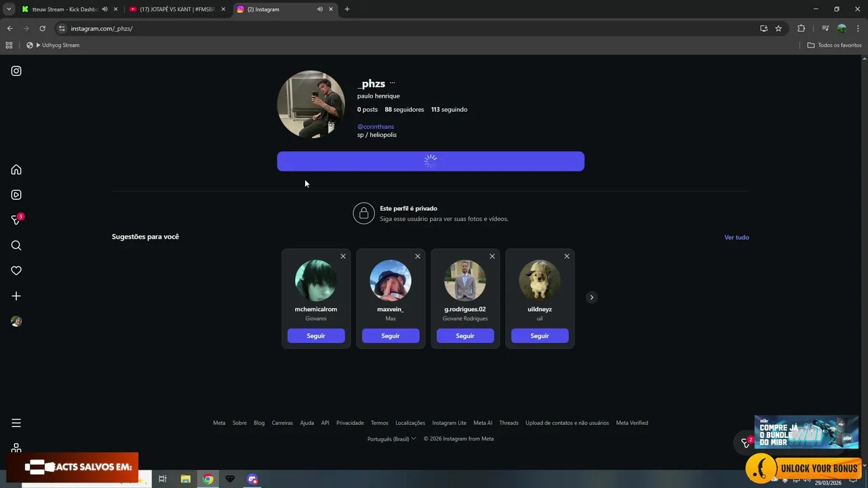Open uildneyz dog avatar thumbnail
This screenshot has width=868, height=488.
(x=540, y=281)
